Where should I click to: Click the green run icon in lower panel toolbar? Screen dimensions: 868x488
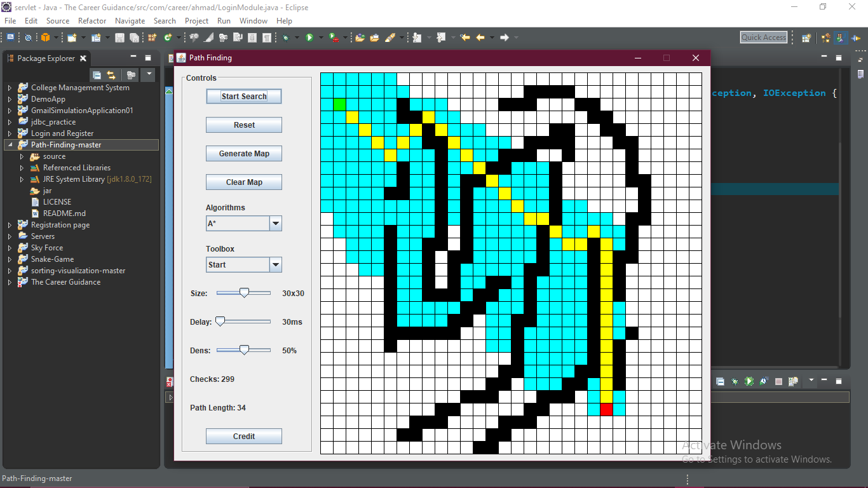click(x=749, y=381)
